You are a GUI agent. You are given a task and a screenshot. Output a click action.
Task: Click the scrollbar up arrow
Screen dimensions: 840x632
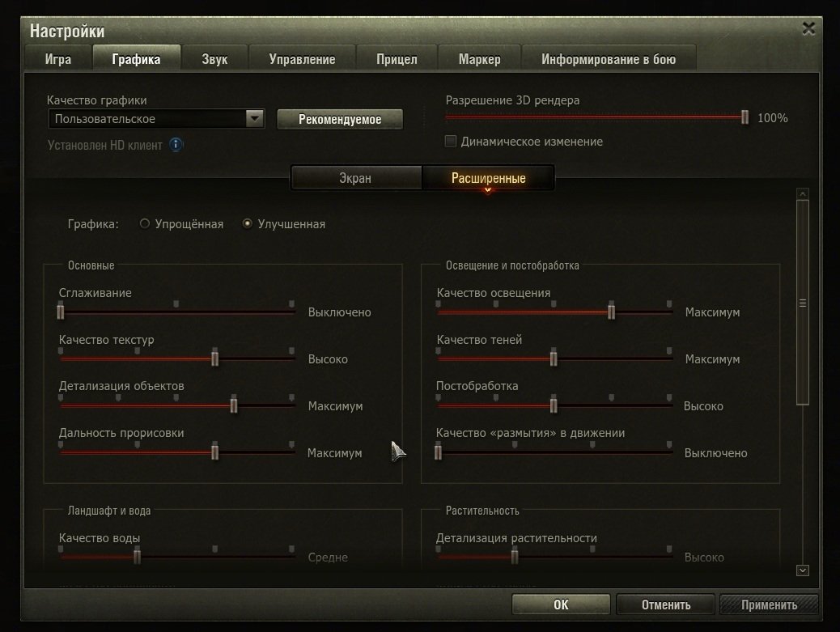pyautogui.click(x=802, y=193)
